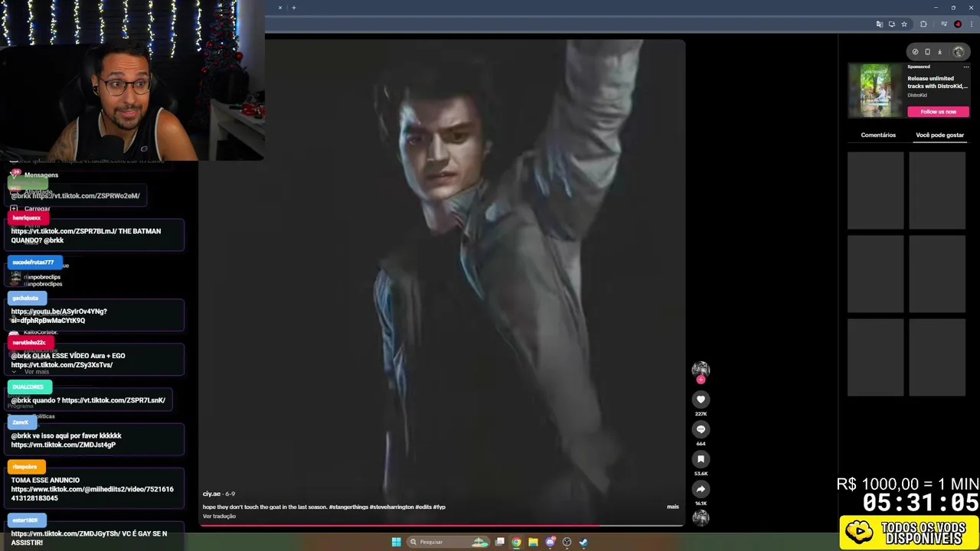
Task: Open the comments bubble showing 664
Action: point(701,429)
